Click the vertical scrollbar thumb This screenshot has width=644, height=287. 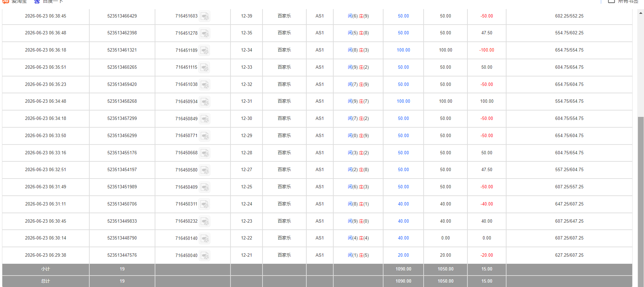click(641, 201)
